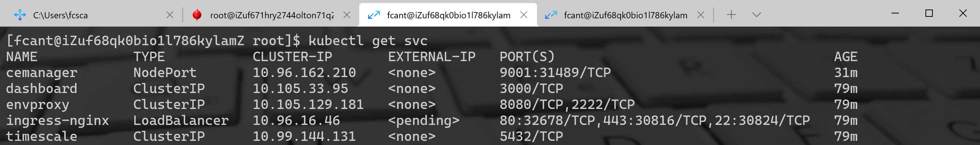Viewport: 980px width, 145px height.
Task: Close the root@iZuf671hry2744olton71qz tab
Action: 347,15
